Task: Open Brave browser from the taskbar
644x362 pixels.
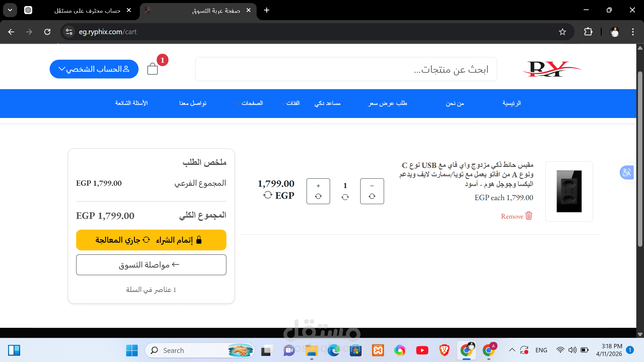Action: 444,350
